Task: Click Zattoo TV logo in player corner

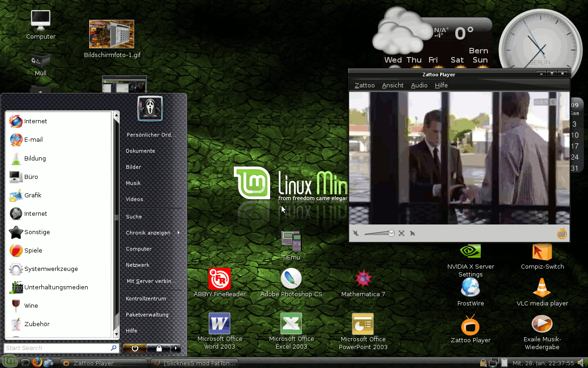Action: click(562, 234)
